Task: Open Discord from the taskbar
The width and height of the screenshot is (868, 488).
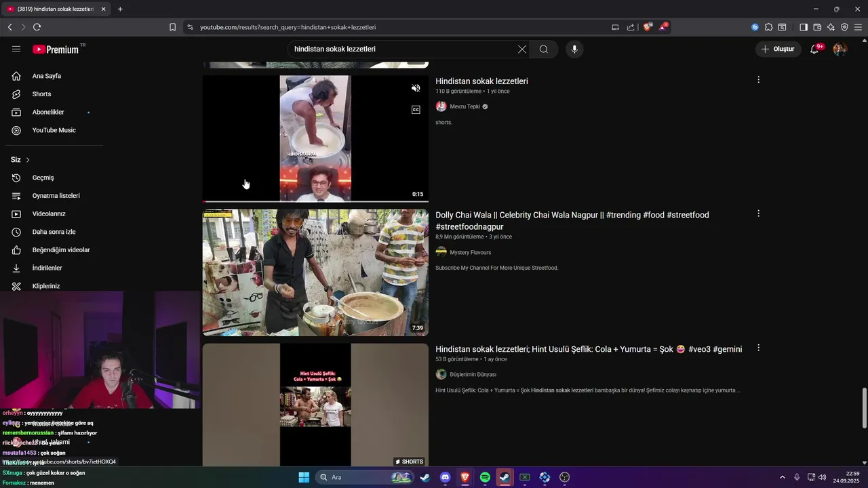Action: click(445, 477)
